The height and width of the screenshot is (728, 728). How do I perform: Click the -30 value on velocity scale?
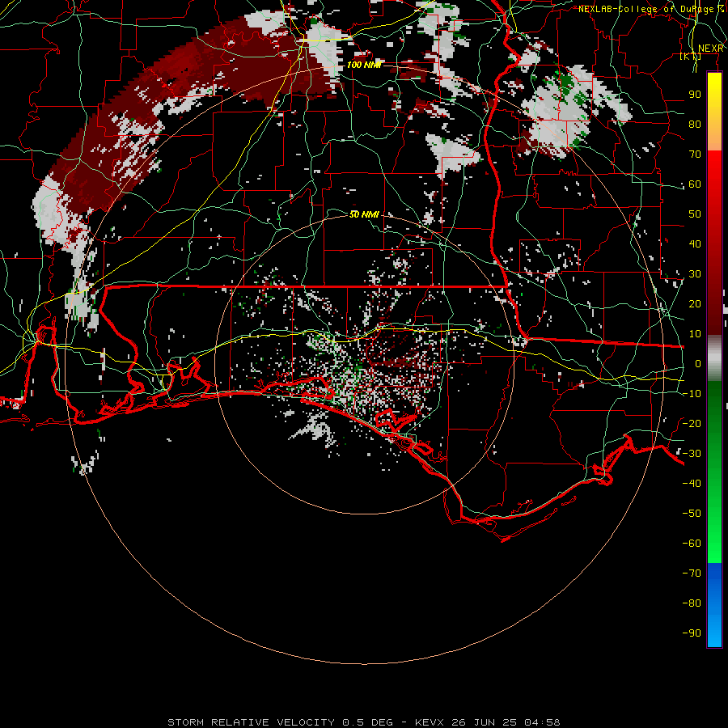coord(692,454)
